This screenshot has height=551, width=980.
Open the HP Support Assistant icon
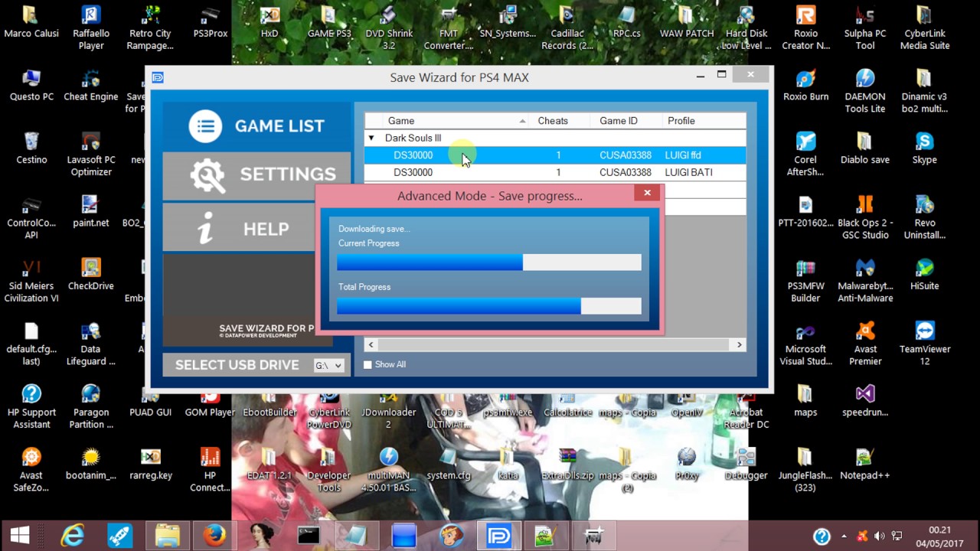31,406
